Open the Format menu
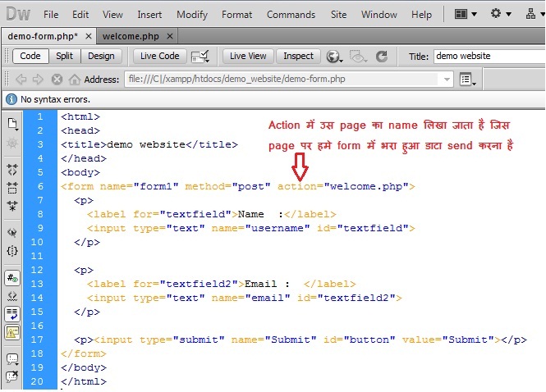This screenshot has width=546, height=392. point(236,15)
